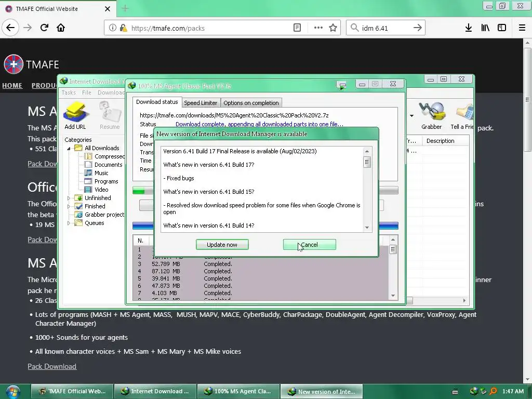Open a new browser tab
Screen dimensions: 532x399
click(x=125, y=8)
